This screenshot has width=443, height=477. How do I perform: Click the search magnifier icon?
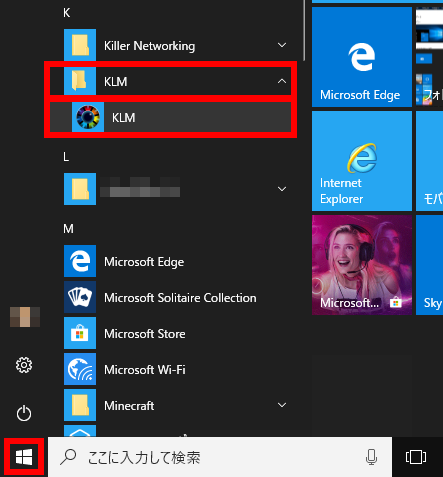pyautogui.click(x=68, y=457)
